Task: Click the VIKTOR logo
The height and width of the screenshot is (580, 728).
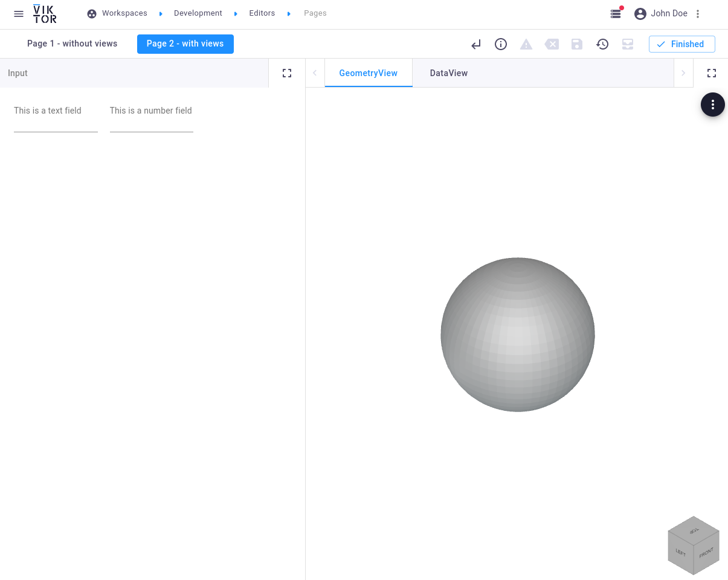Action: 45,14
